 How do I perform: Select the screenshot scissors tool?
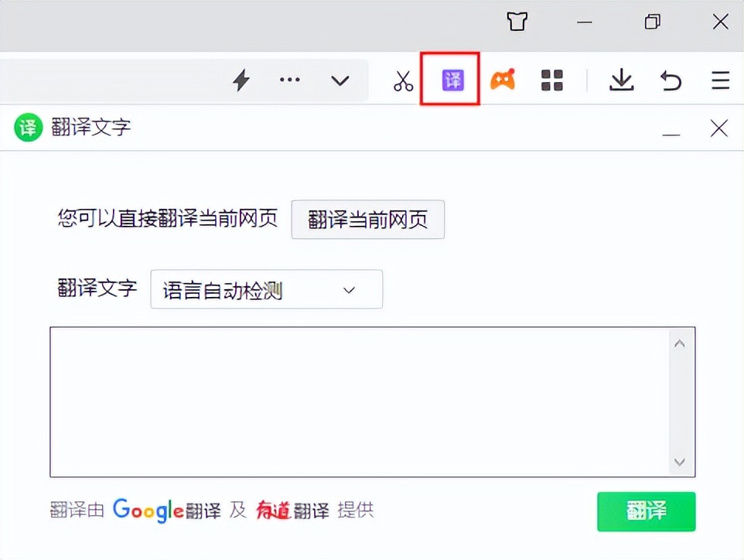(402, 80)
